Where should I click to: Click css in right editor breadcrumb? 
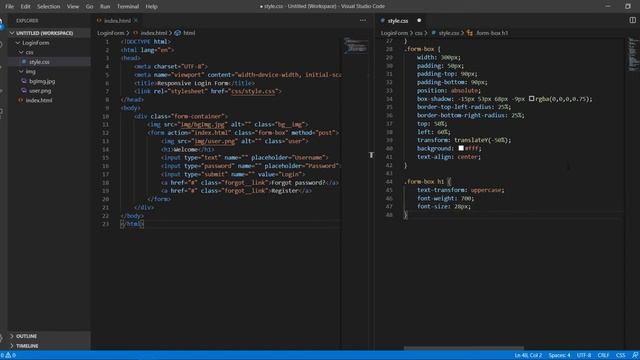tap(418, 33)
